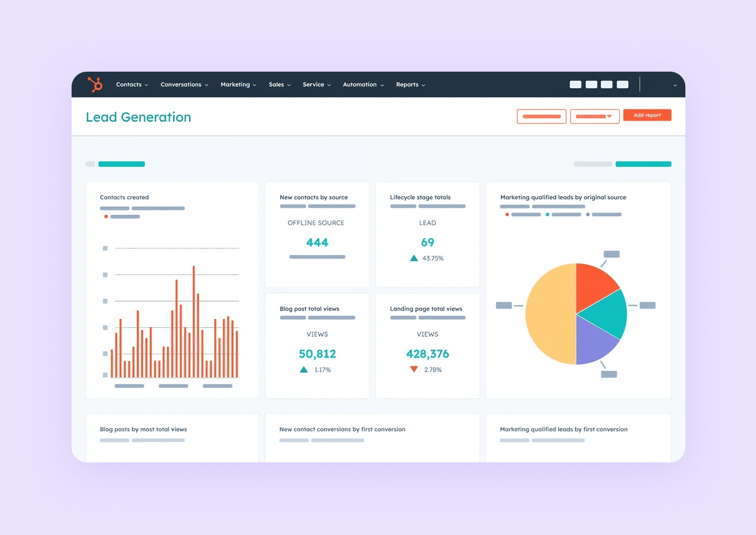Click the leftmost white icon in the top bar
The height and width of the screenshot is (535, 756).
(575, 85)
